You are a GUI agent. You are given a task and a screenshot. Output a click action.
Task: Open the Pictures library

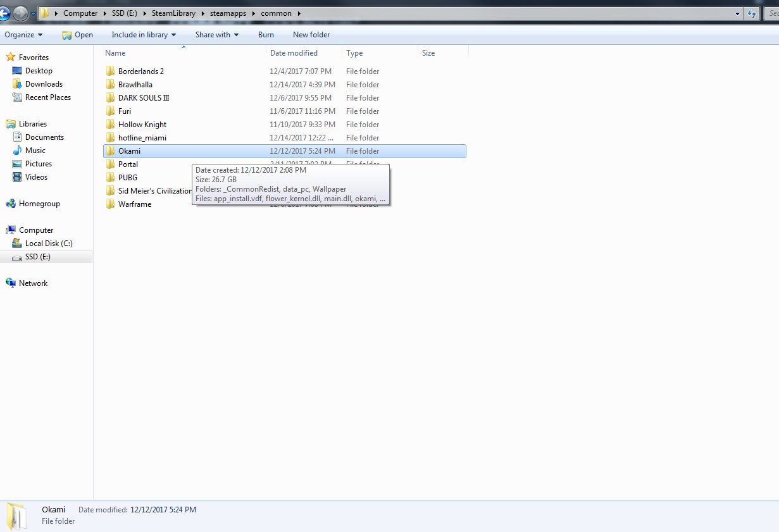[39, 164]
